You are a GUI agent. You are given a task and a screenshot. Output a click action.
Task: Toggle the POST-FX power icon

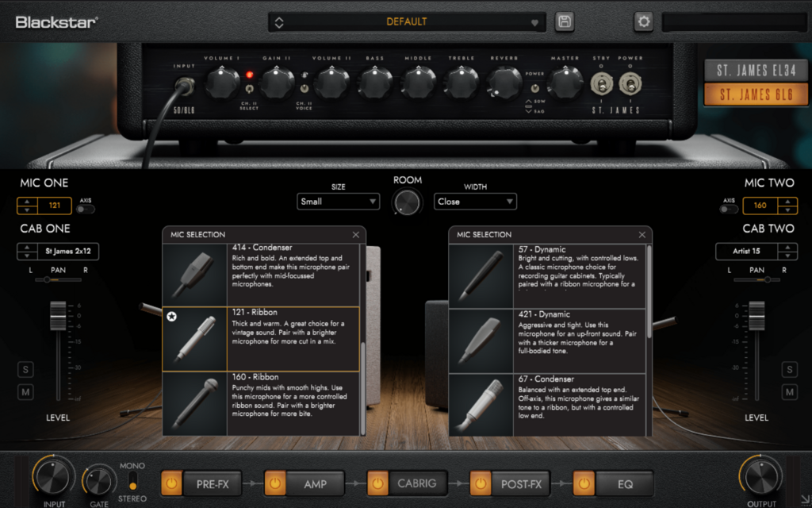click(481, 483)
